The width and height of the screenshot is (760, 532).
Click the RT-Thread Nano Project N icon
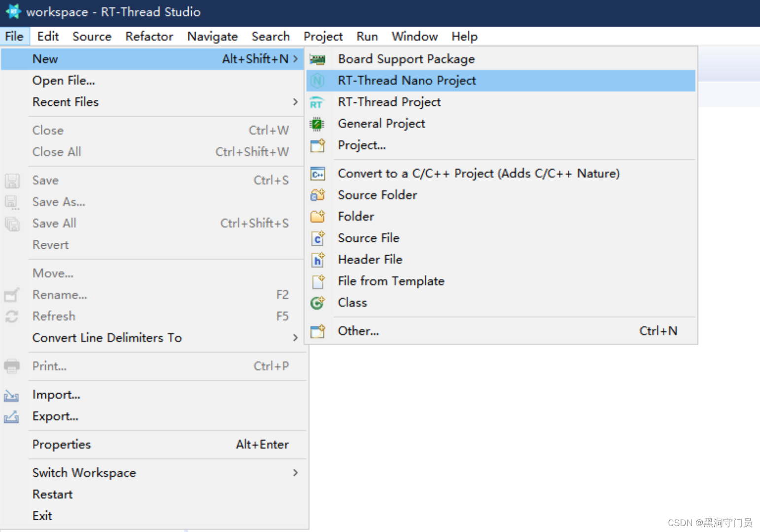(x=317, y=81)
